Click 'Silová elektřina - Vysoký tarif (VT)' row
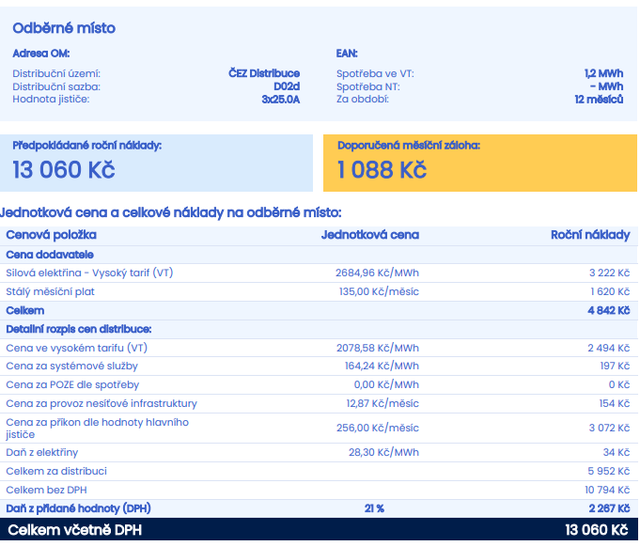The height and width of the screenshot is (546, 640). (x=319, y=273)
